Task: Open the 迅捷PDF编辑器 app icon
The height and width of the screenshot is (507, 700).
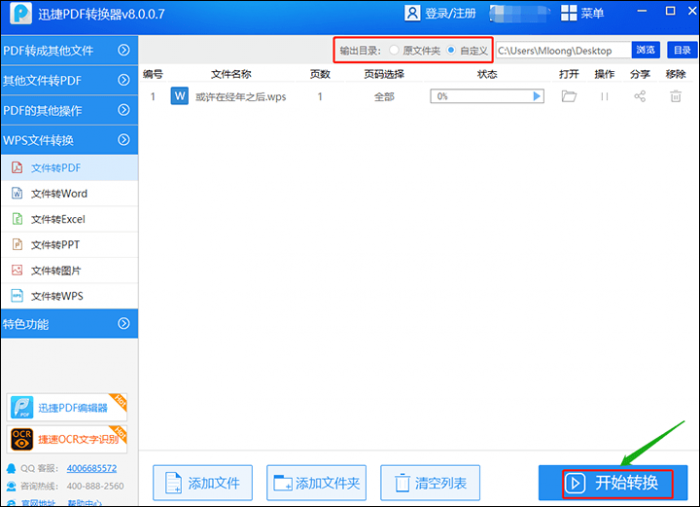Action: tap(22, 407)
